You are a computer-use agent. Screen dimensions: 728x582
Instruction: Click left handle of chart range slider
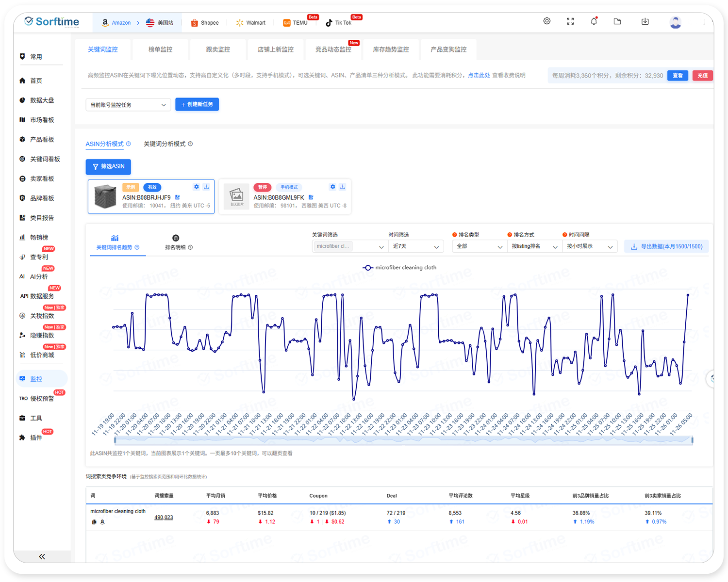point(115,440)
